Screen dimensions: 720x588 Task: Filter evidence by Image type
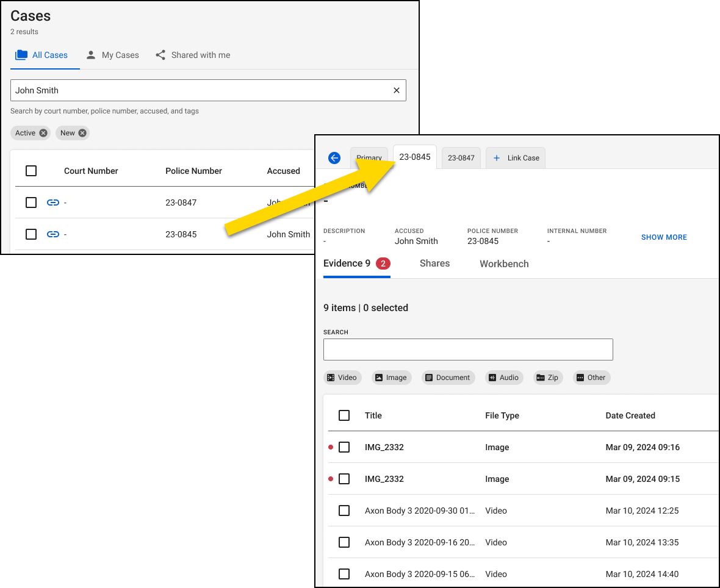(391, 378)
